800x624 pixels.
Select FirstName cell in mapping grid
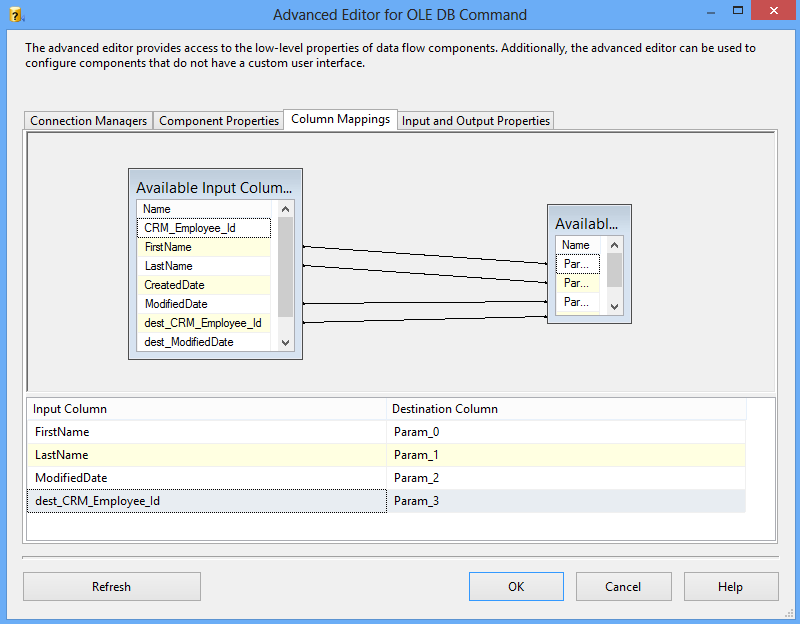pyautogui.click(x=207, y=432)
